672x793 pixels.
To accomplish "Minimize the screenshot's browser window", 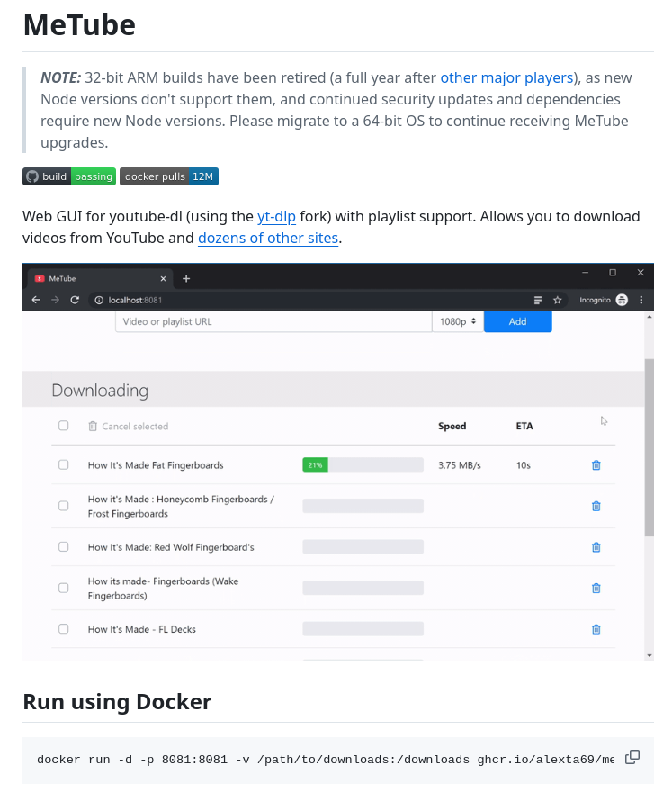I will (585, 273).
